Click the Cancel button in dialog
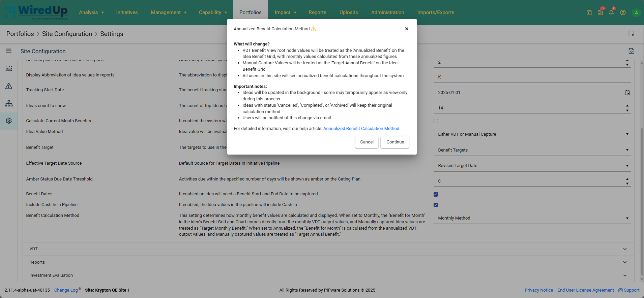The image size is (644, 298). 367,142
